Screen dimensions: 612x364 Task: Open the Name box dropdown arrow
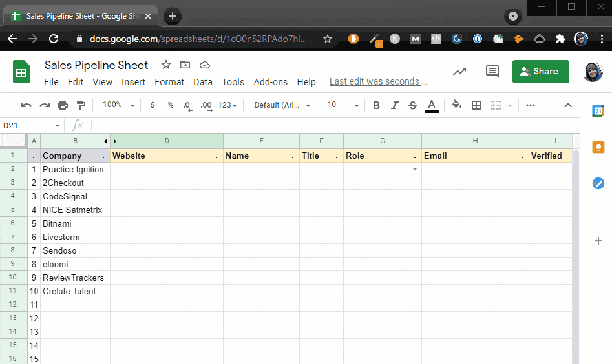[58, 126]
